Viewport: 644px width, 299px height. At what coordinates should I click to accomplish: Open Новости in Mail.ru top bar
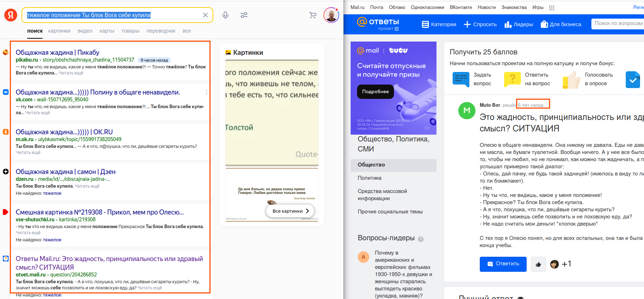[487, 7]
